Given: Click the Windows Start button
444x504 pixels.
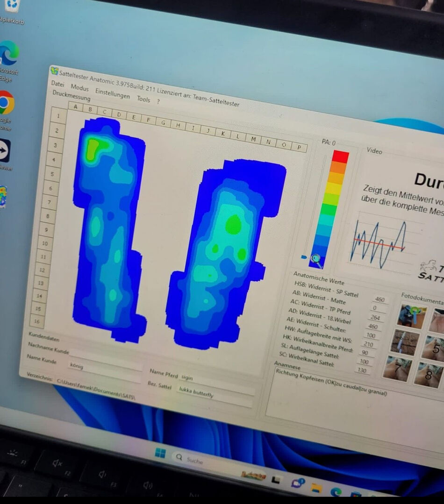Looking at the screenshot, I should coord(160,453).
